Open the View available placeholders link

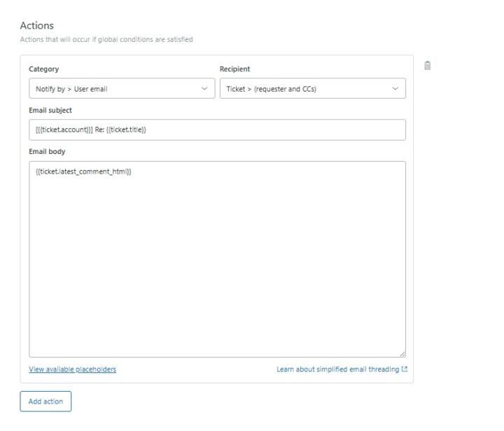[72, 369]
